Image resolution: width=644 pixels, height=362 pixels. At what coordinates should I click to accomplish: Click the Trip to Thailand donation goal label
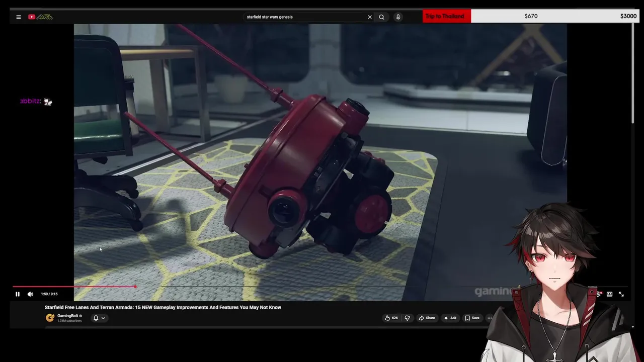pyautogui.click(x=445, y=16)
